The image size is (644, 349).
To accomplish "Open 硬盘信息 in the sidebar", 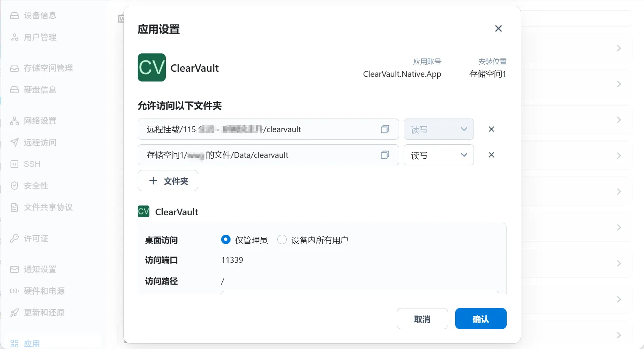I will point(40,90).
